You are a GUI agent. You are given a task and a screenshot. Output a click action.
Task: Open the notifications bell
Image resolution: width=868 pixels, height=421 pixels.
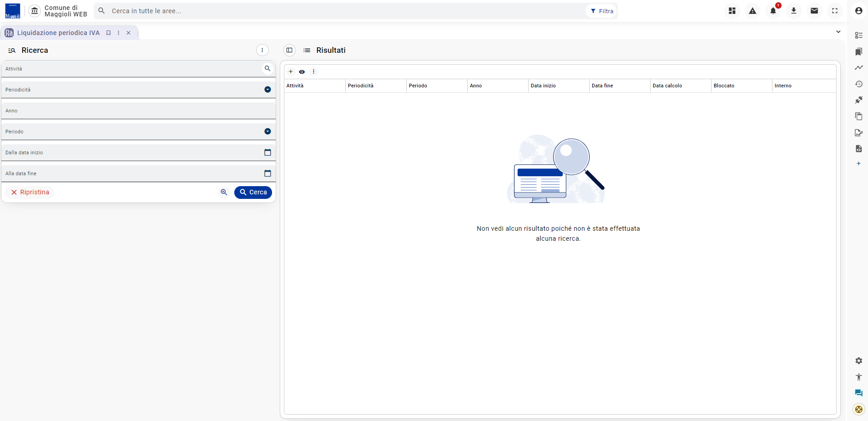click(773, 11)
